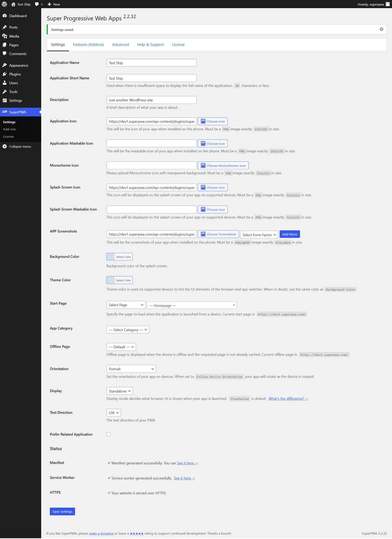Open the Orientation Portrait dropdown
The width and height of the screenshot is (392, 539).
coord(131,369)
